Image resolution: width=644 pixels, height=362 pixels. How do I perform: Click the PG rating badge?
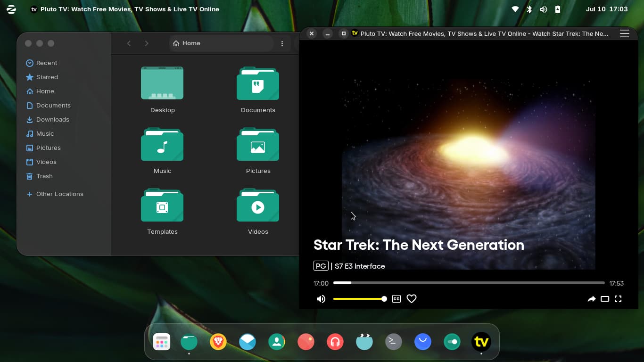click(321, 266)
